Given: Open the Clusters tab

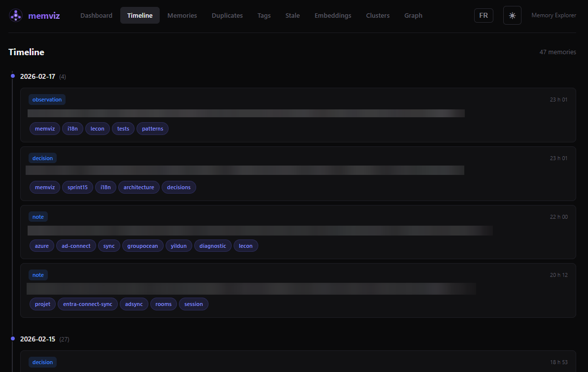Looking at the screenshot, I should 378,15.
